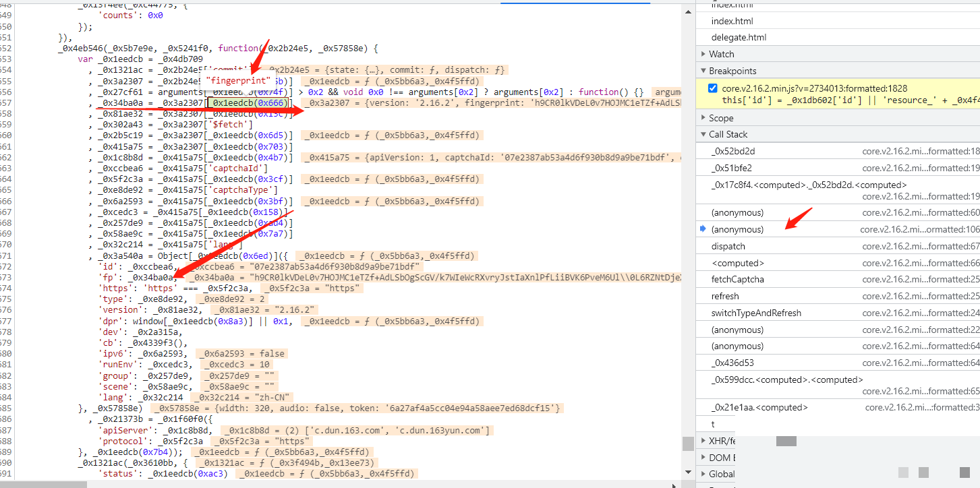Image resolution: width=980 pixels, height=488 pixels.
Task: Click the current frame blue arrow indicator
Action: pyautogui.click(x=703, y=229)
